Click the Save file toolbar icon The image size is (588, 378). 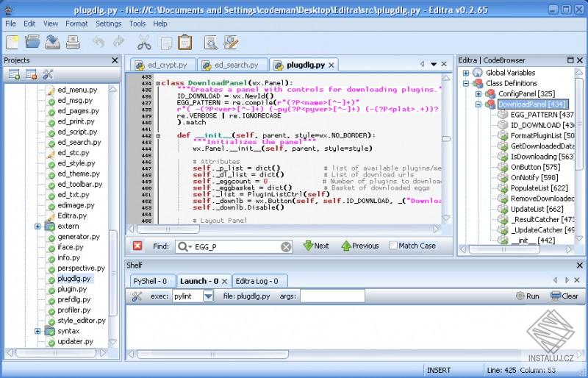coord(53,42)
